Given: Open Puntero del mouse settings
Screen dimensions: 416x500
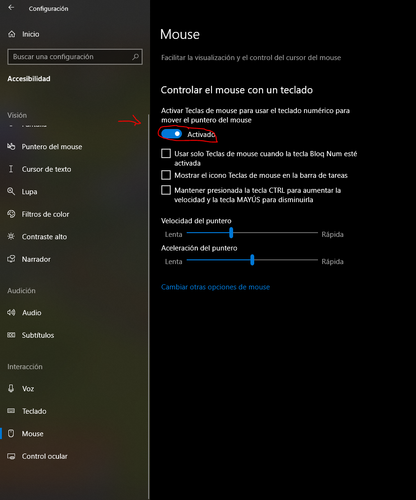Looking at the screenshot, I should pos(52,147).
